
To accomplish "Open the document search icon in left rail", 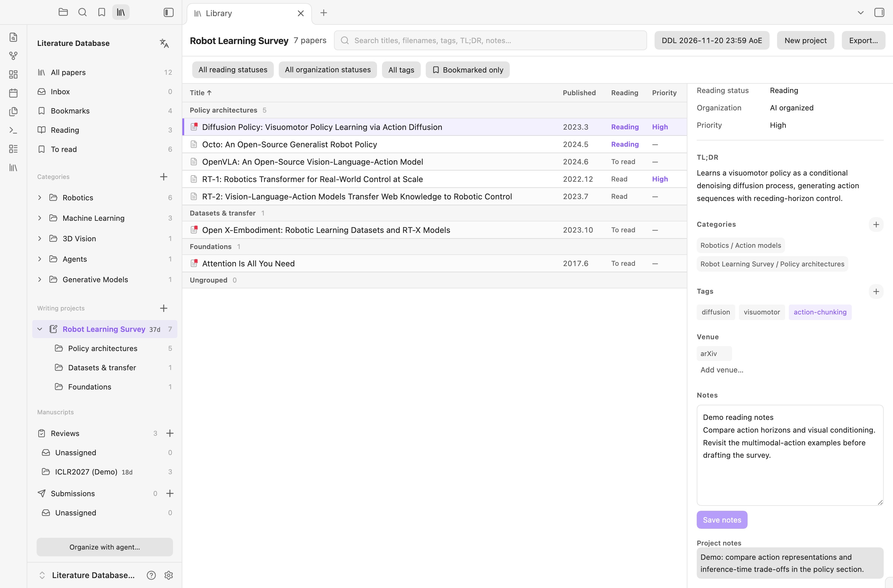I will 13,37.
